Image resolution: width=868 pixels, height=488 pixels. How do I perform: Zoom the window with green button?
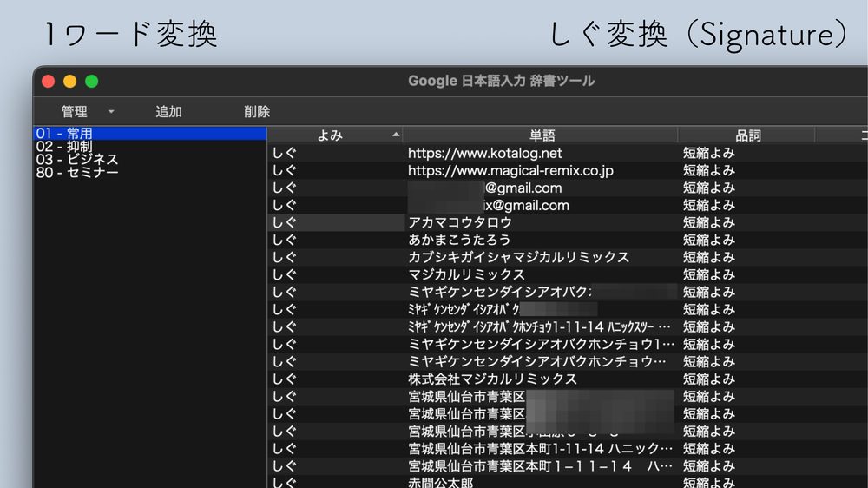click(x=92, y=82)
